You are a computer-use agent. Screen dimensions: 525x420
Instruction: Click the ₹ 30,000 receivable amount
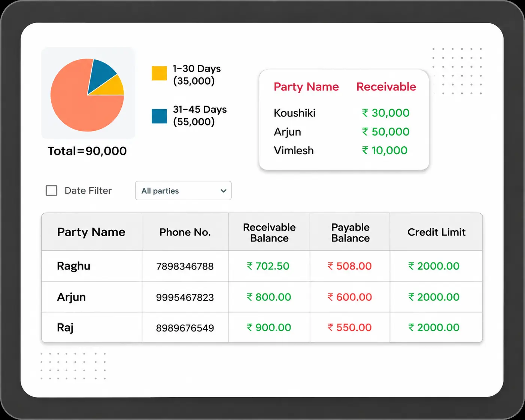(x=386, y=113)
